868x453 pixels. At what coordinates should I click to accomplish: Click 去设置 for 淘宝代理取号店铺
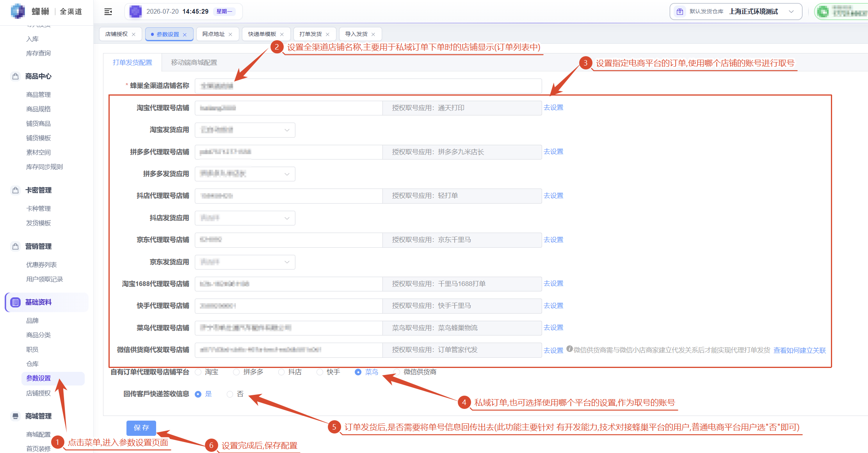553,108
